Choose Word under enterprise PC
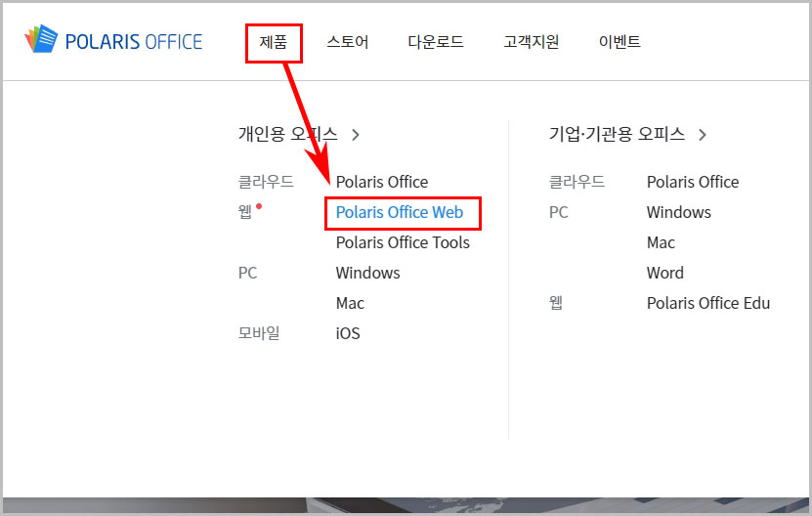Screen dimensions: 812x516 (x=664, y=273)
